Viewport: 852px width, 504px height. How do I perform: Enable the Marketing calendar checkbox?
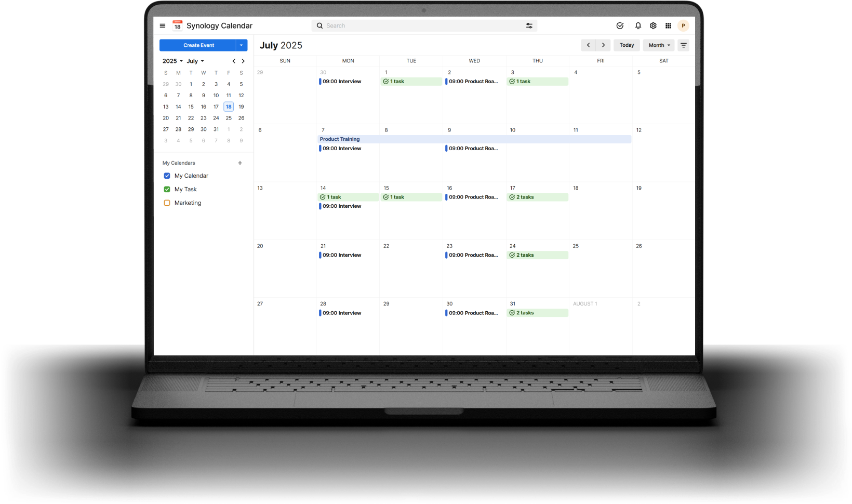tap(167, 203)
